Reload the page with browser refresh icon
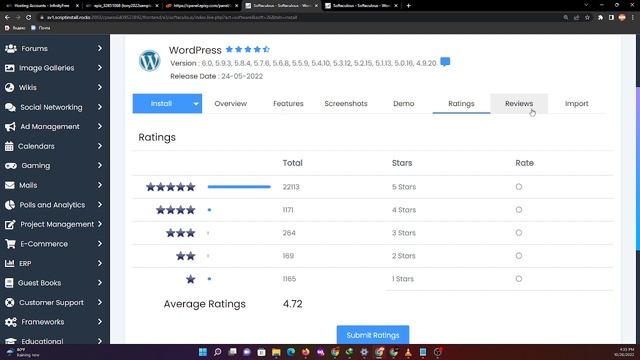Viewport: 640px width, 360px height. pyautogui.click(x=29, y=18)
